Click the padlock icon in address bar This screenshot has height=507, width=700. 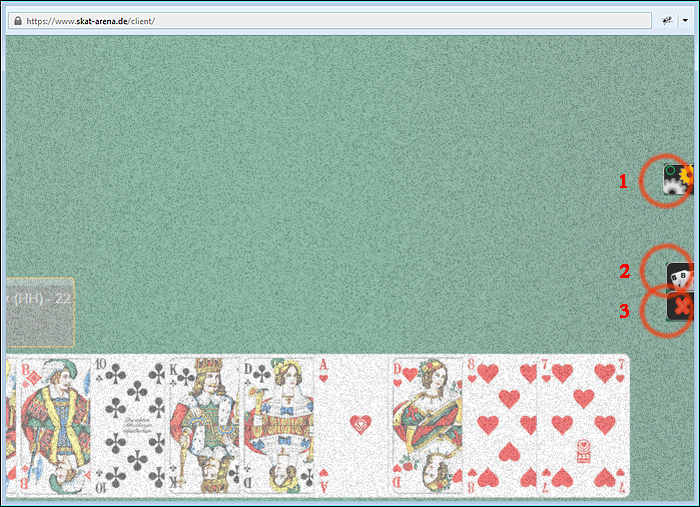tap(17, 21)
